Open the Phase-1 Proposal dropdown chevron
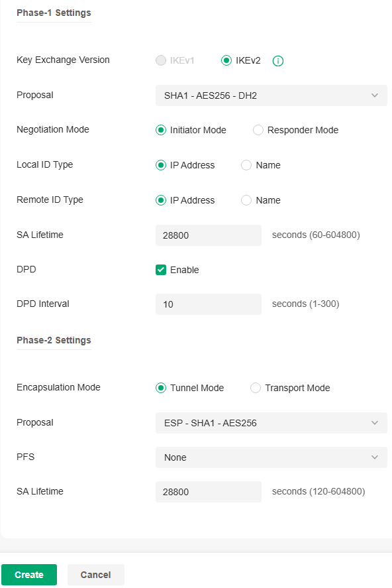The image size is (392, 588). click(x=375, y=95)
